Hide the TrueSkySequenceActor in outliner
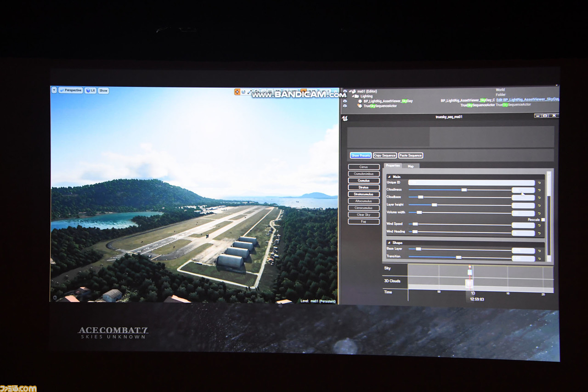This screenshot has height=392, width=588. pyautogui.click(x=345, y=106)
